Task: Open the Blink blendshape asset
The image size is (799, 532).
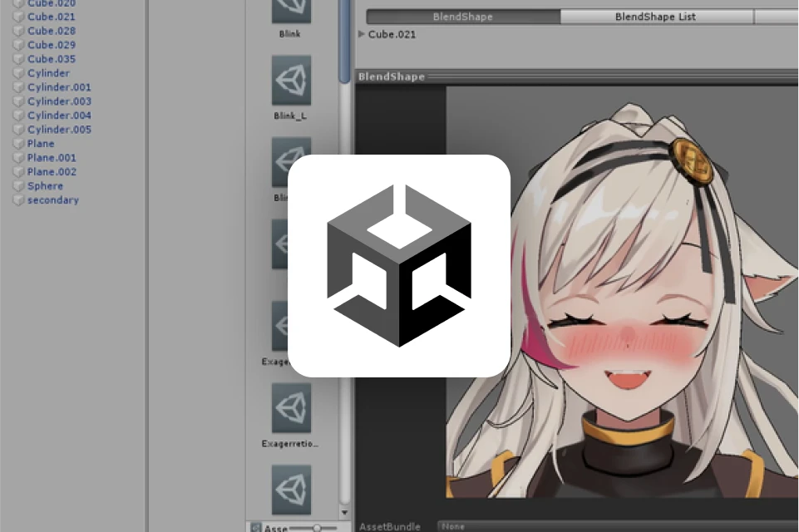Action: coord(291,10)
